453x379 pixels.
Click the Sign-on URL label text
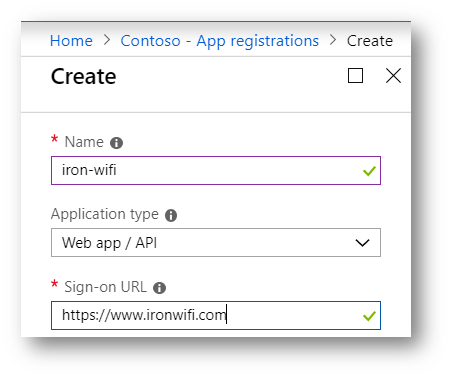point(105,287)
